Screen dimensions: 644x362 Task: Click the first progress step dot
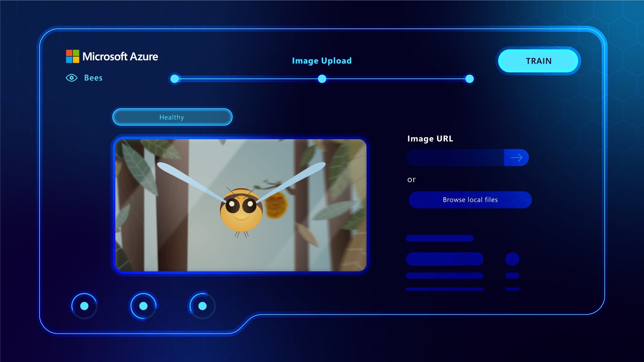click(174, 79)
